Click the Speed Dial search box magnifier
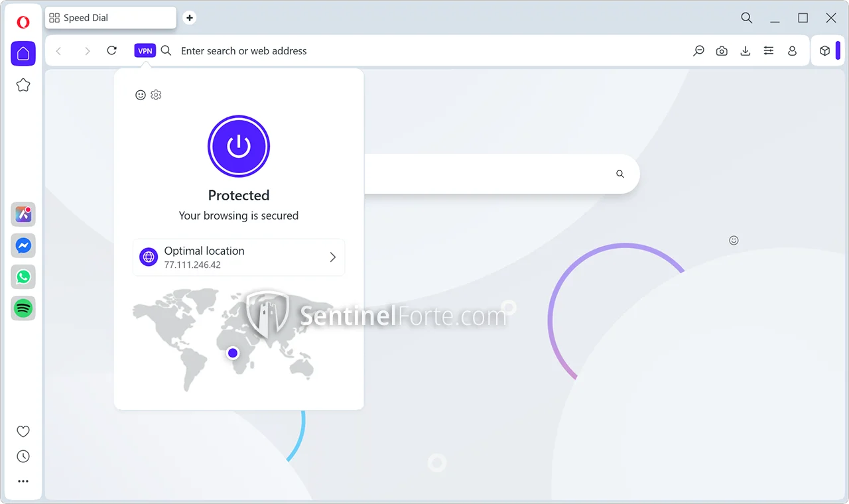The height and width of the screenshot is (504, 849). (620, 174)
